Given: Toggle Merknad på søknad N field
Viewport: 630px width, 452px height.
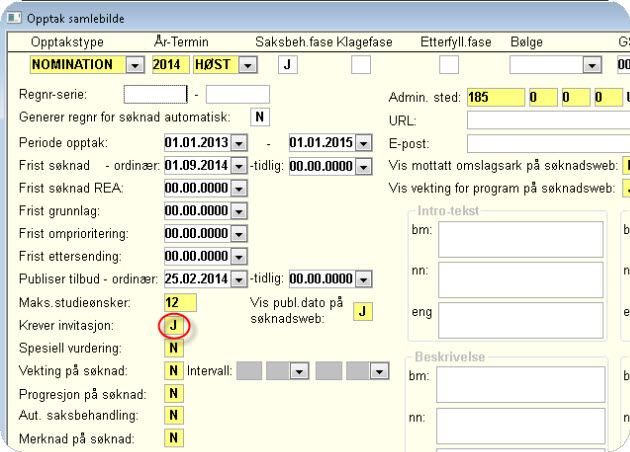Looking at the screenshot, I should click(174, 438).
